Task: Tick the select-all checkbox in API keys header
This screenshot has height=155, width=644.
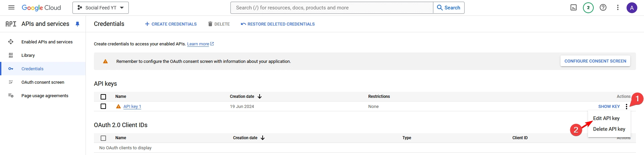Action: tap(103, 96)
